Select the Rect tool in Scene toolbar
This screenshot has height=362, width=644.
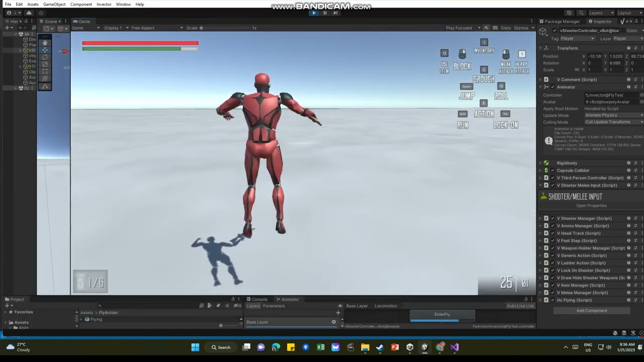(45, 71)
